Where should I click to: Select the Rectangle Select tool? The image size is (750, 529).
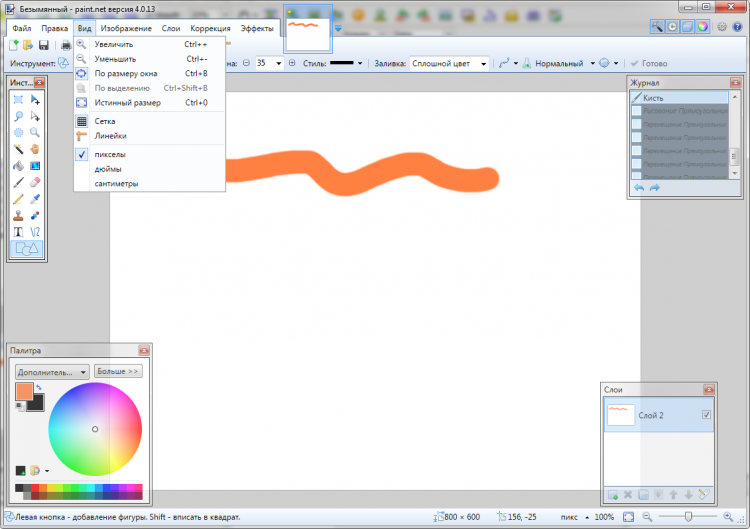18,99
